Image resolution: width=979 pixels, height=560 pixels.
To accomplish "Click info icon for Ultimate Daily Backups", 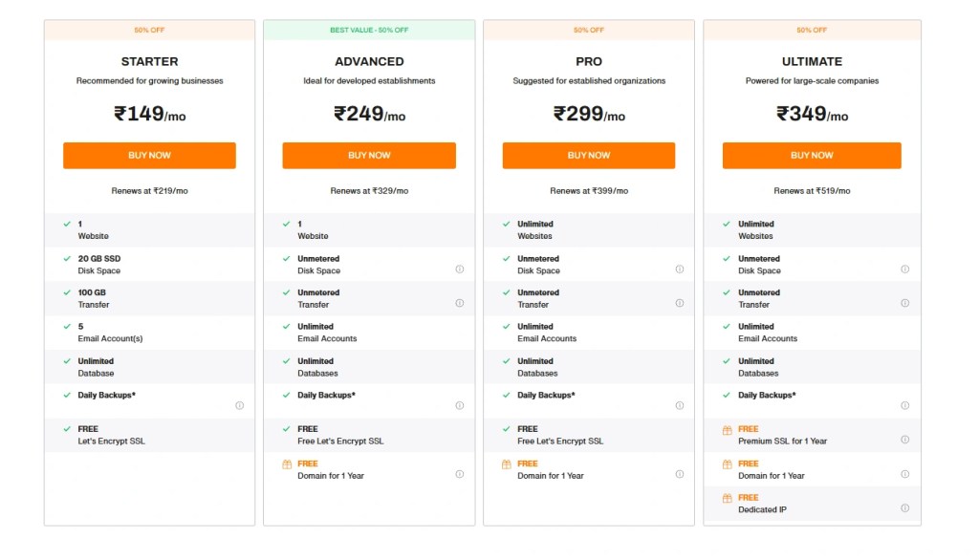I will [904, 405].
